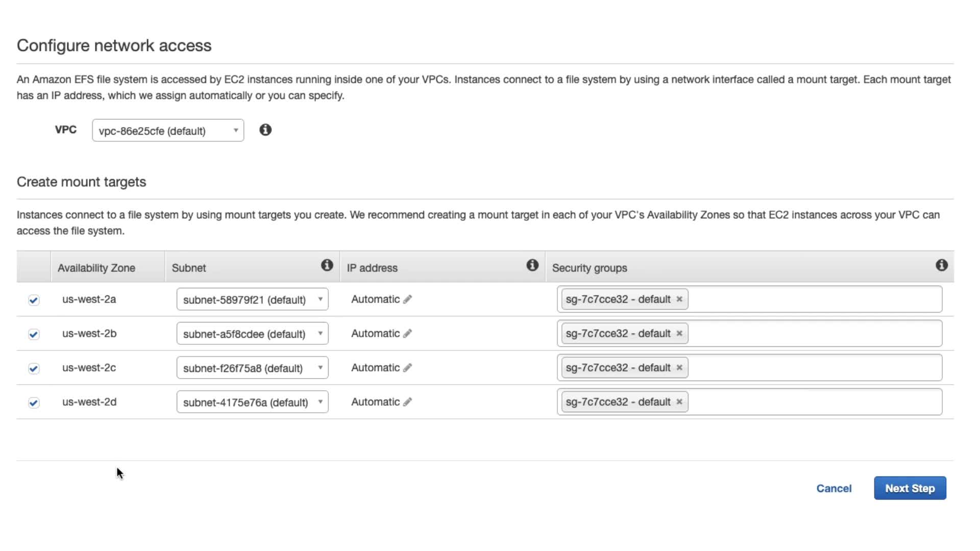Click the Security groups column info icon
Image resolution: width=980 pixels, height=551 pixels.
click(942, 265)
